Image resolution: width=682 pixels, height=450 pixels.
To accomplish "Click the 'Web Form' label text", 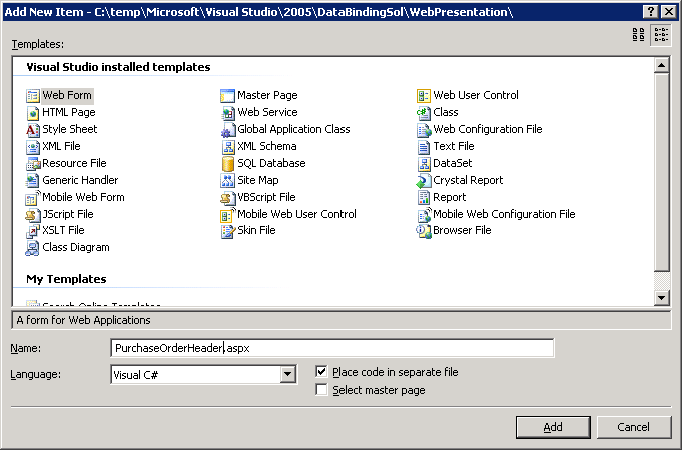I will pyautogui.click(x=67, y=95).
